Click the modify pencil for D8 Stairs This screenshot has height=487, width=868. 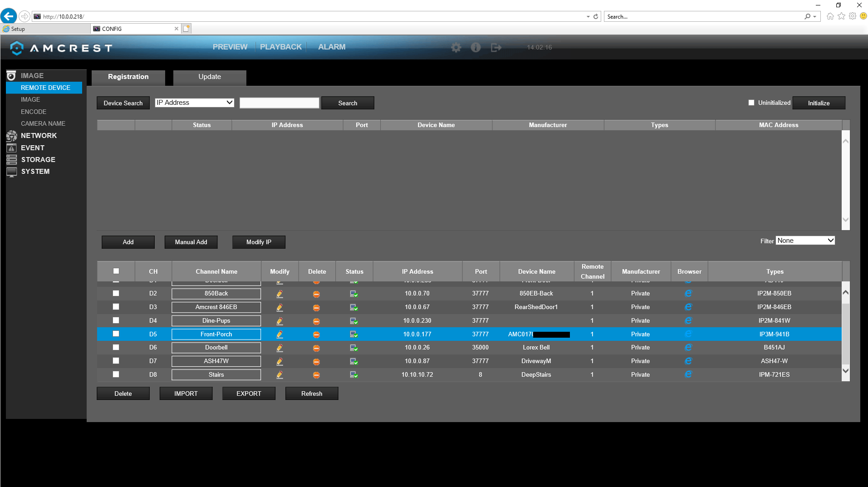point(280,374)
